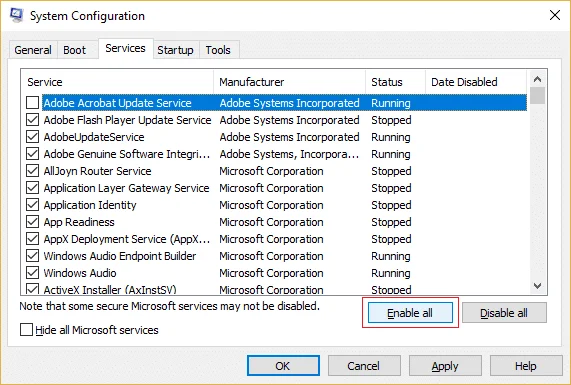Viewport: 571px width, 385px height.
Task: Click the Apply button
Action: [445, 366]
